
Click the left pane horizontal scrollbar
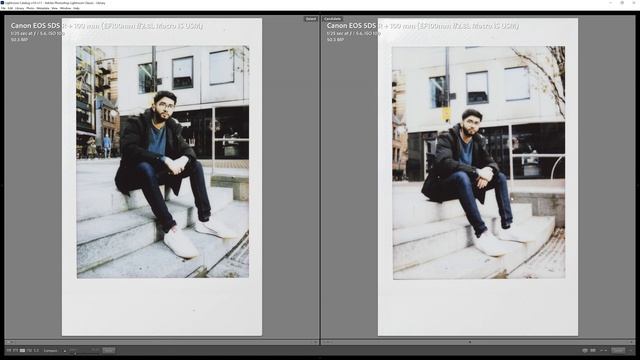[162, 342]
